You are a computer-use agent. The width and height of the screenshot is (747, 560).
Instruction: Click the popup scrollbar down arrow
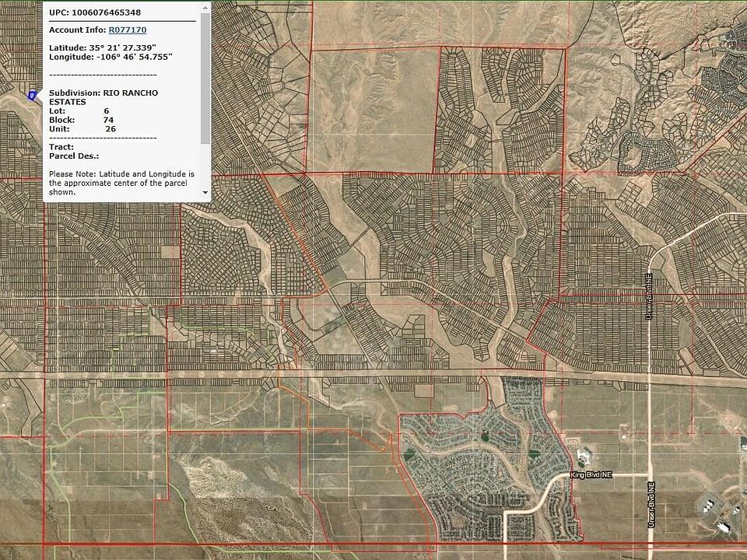tap(205, 192)
